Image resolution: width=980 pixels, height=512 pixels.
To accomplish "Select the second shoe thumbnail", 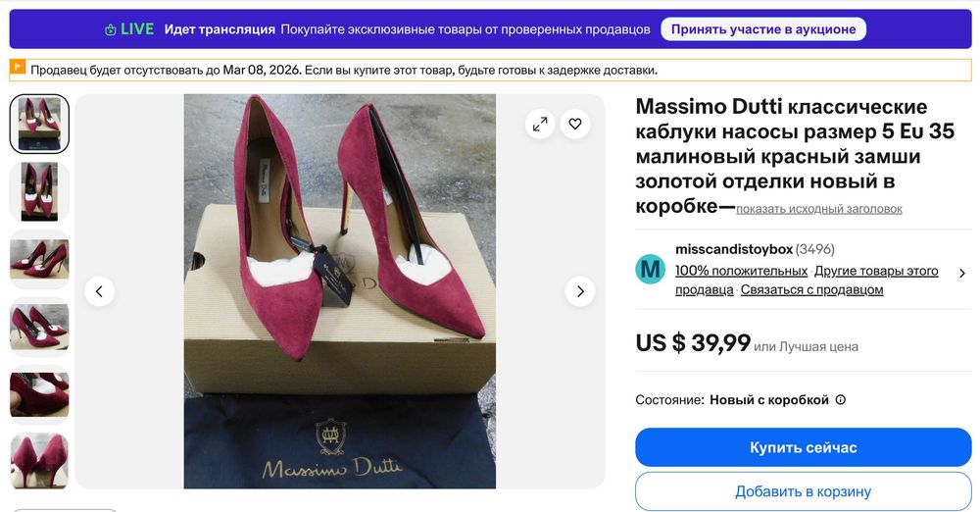I will pos(39,191).
